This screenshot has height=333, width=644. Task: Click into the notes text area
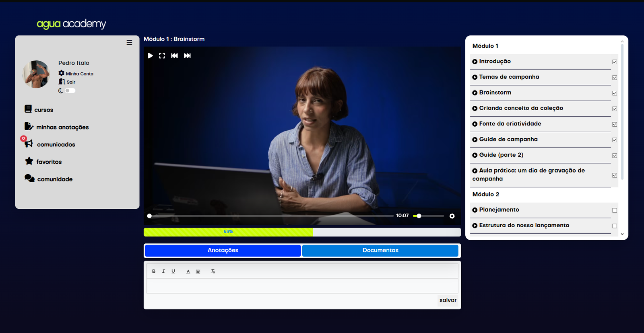(x=302, y=286)
